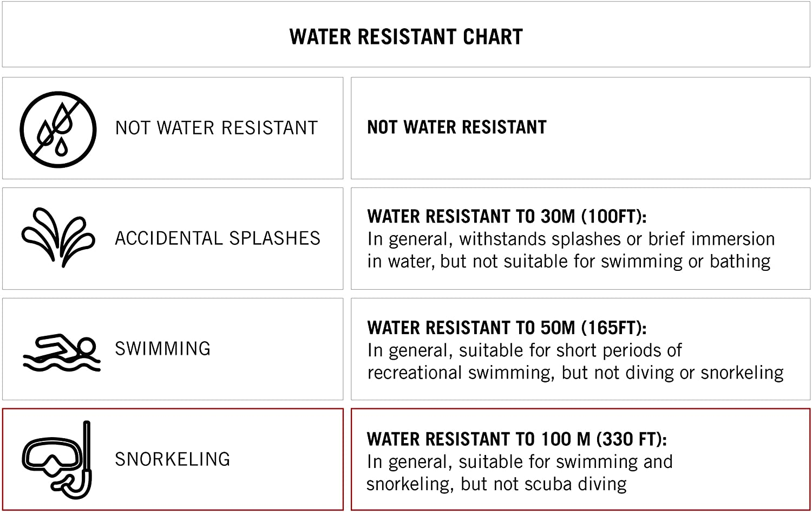Click the 'suitable for short periods of' line
Viewport: 812px width, 514px height.
point(570,350)
